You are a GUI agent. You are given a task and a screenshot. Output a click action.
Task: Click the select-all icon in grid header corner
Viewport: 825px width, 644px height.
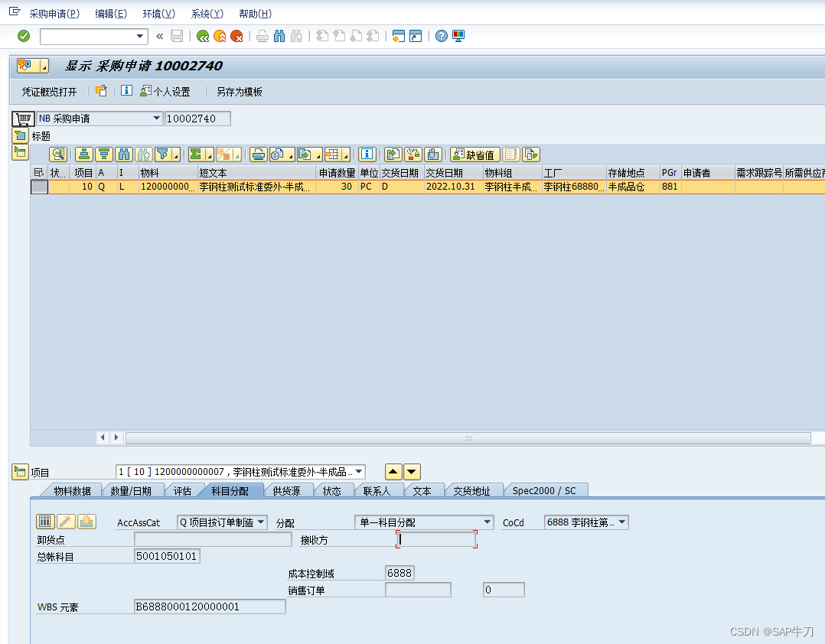coord(39,172)
